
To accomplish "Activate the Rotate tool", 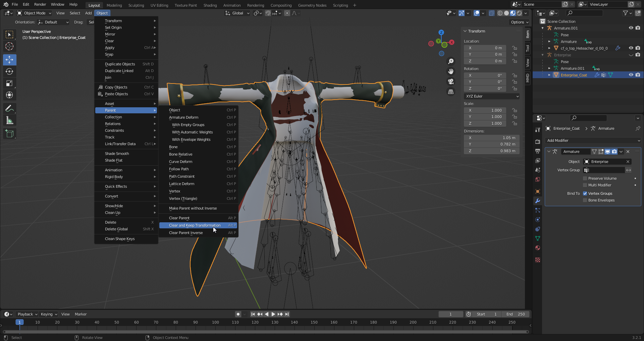I will point(9,71).
